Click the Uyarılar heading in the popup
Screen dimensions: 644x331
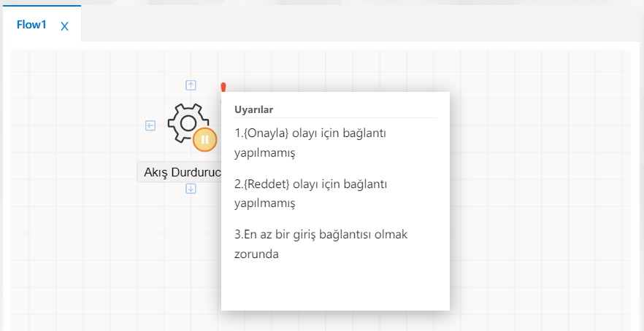coord(254,109)
